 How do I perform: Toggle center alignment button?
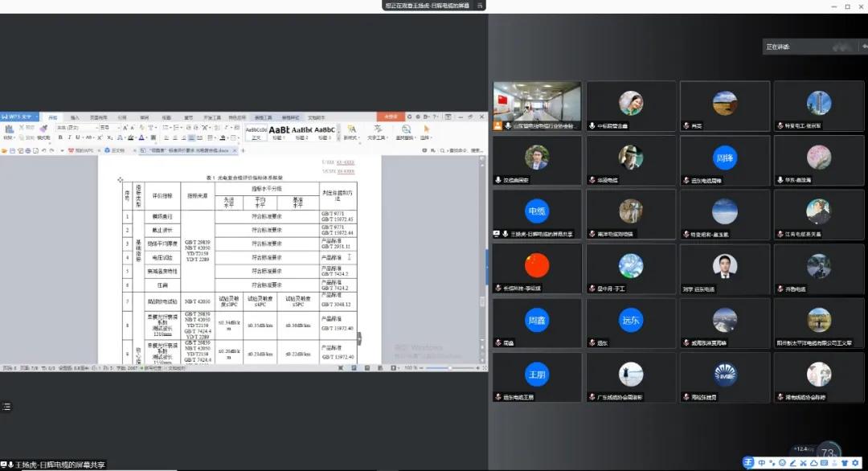pos(175,137)
